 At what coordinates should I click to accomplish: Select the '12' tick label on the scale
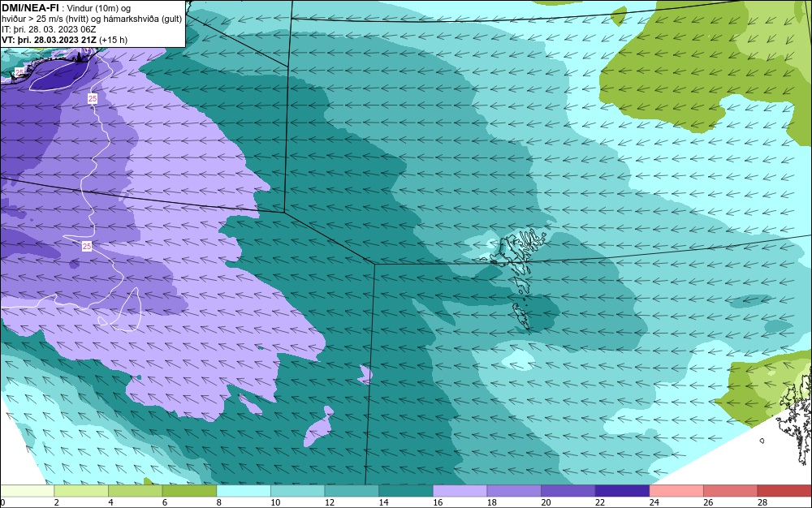point(330,502)
